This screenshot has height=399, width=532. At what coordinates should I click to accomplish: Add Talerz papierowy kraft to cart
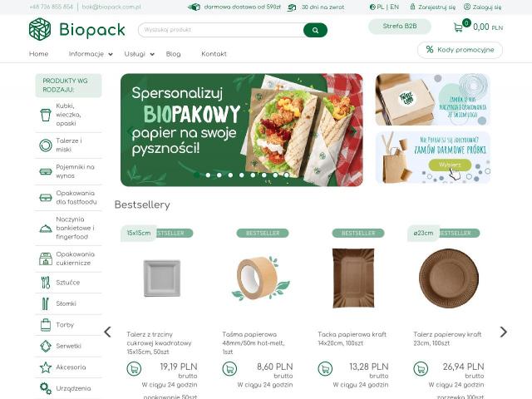(x=421, y=369)
